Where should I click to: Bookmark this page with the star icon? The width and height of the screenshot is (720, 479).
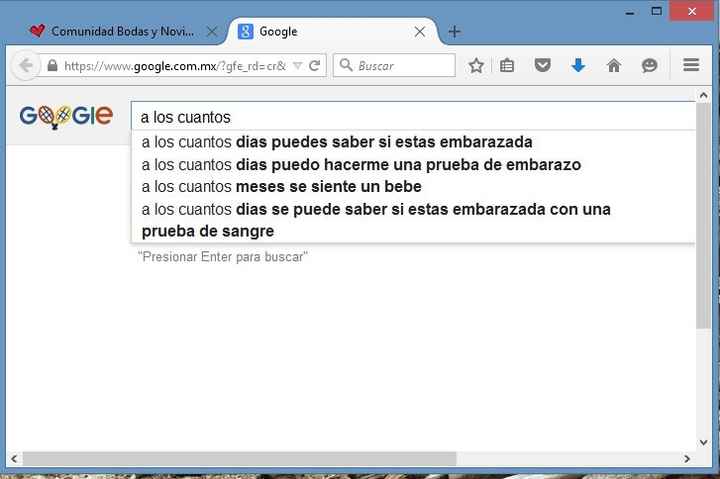pyautogui.click(x=476, y=66)
